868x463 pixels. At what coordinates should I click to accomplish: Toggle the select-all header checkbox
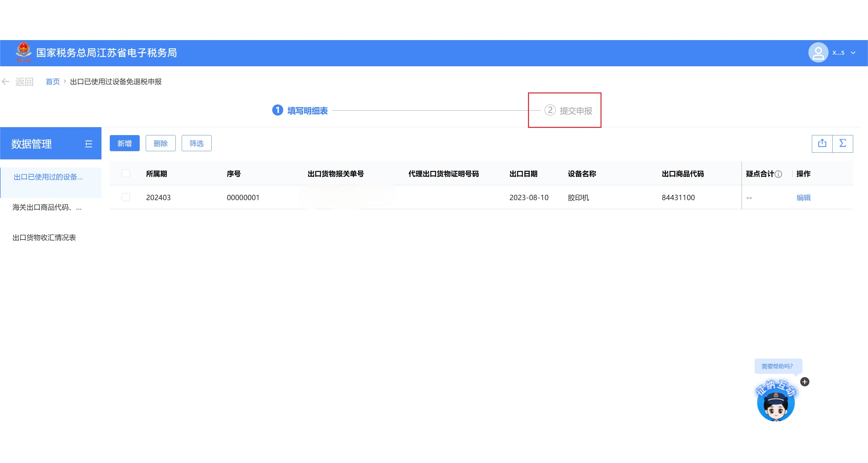[126, 173]
